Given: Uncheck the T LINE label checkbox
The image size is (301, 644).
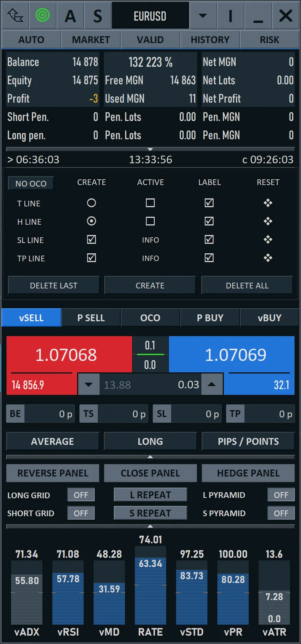Looking at the screenshot, I should 209,203.
